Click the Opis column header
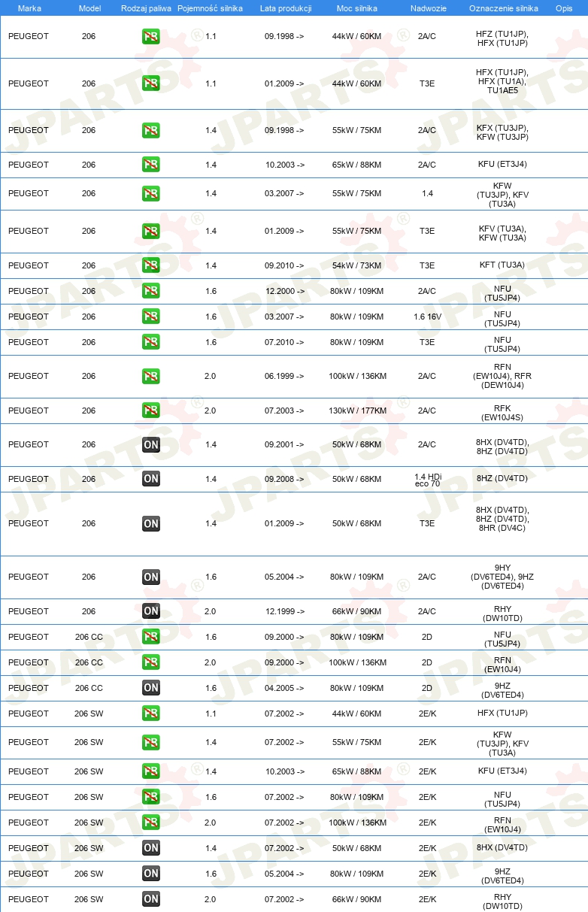The image size is (588, 912). point(564,8)
